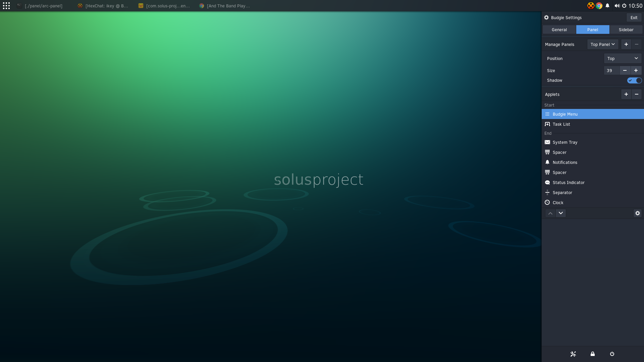This screenshot has width=644, height=362.
Task: Decrease panel size with minus button
Action: coord(625,70)
